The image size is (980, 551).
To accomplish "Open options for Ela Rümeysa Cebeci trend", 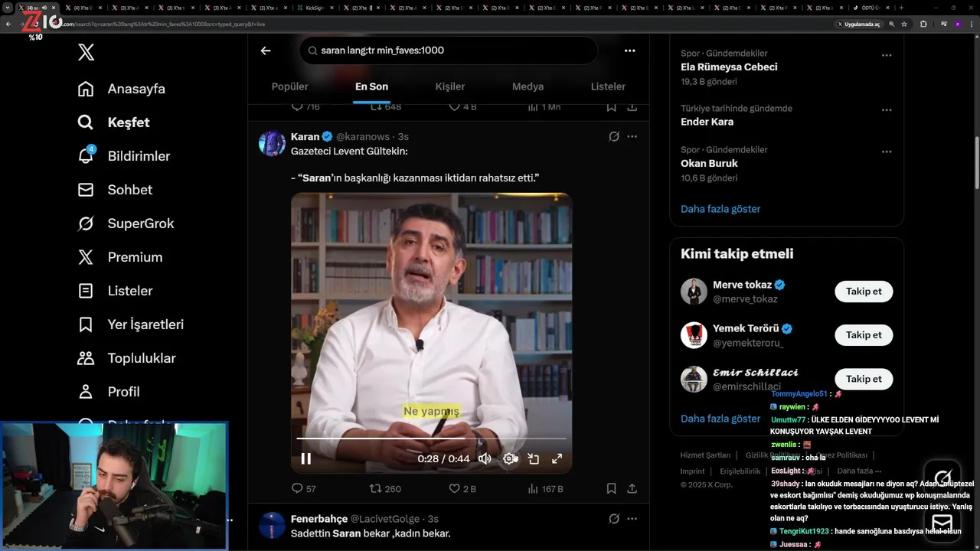I will (887, 55).
